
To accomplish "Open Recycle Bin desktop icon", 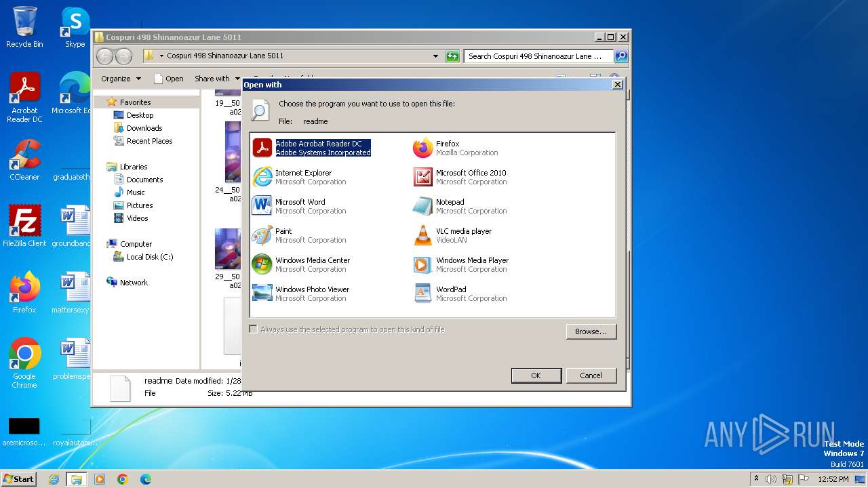I will [24, 27].
